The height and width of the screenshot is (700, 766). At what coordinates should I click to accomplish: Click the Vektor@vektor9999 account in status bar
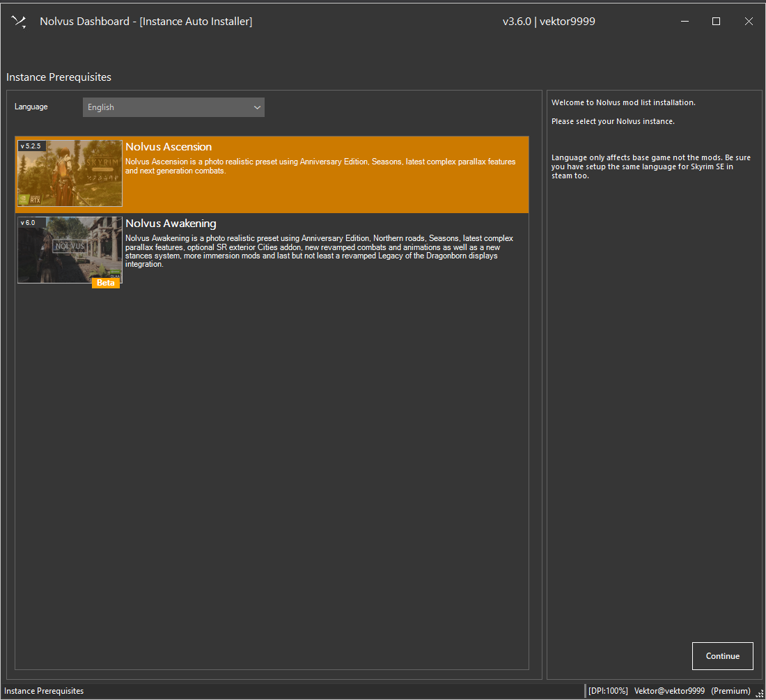(x=669, y=691)
